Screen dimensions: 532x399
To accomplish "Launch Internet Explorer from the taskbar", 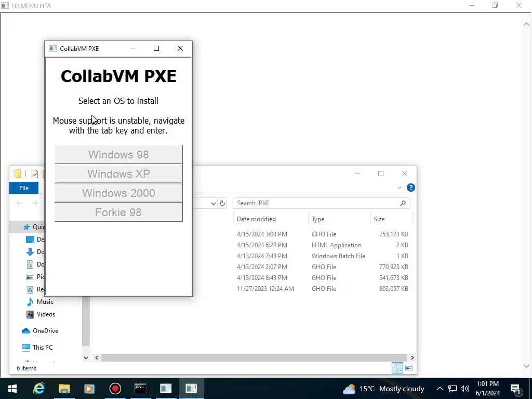I will click(38, 389).
